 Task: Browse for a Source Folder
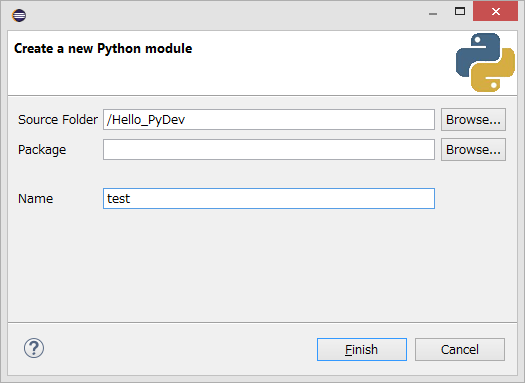(473, 120)
